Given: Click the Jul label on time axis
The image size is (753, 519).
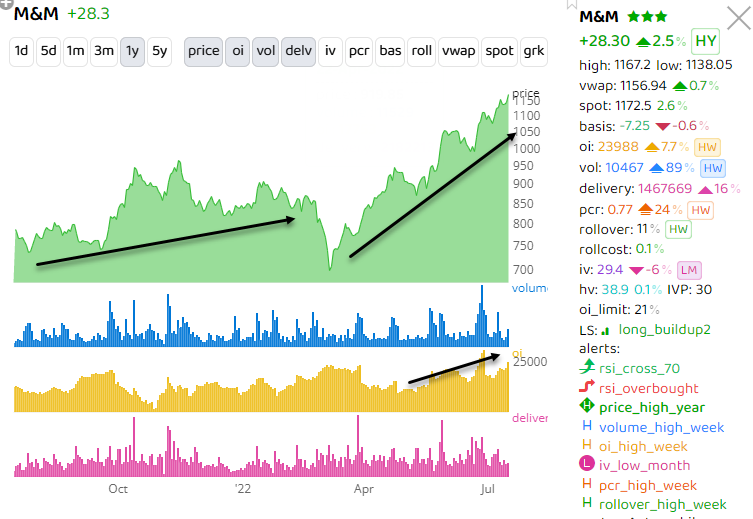Looking at the screenshot, I should [487, 489].
